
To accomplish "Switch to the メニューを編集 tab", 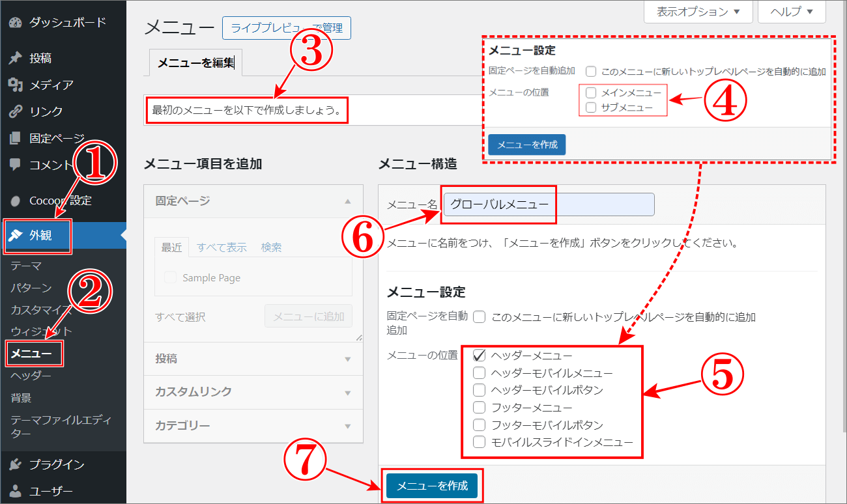I will click(196, 63).
